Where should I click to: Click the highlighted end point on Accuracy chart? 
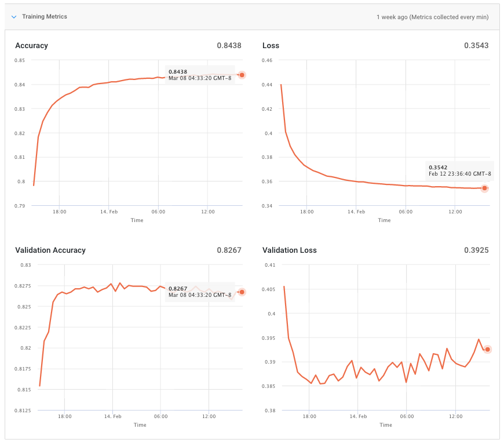coord(242,75)
